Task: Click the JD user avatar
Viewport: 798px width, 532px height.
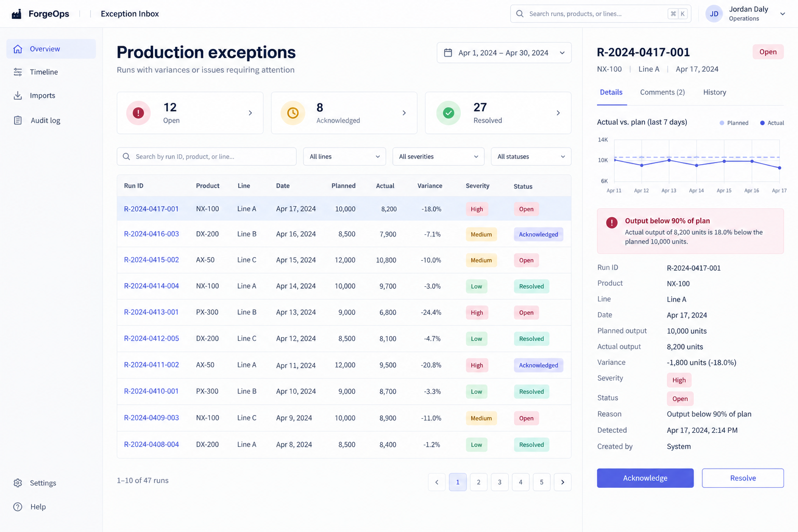Action: pyautogui.click(x=714, y=14)
